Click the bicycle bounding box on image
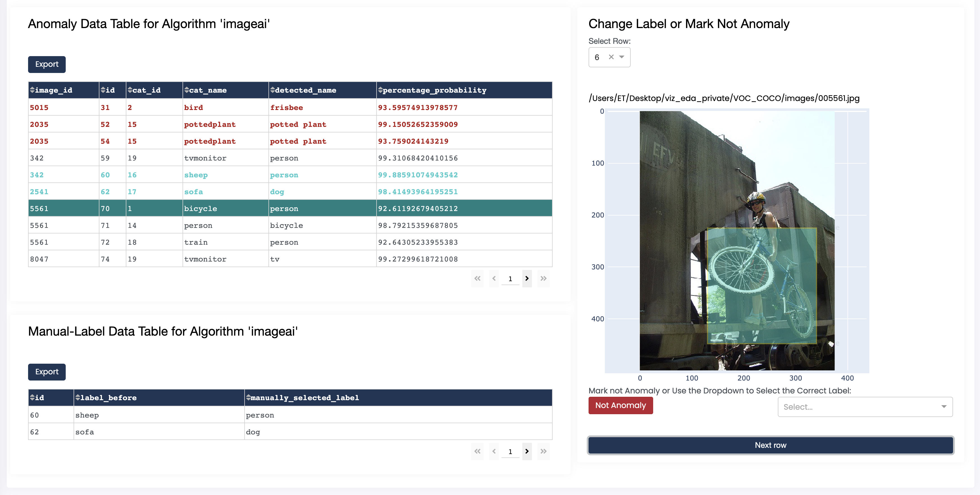This screenshot has width=980, height=495. 762,286
